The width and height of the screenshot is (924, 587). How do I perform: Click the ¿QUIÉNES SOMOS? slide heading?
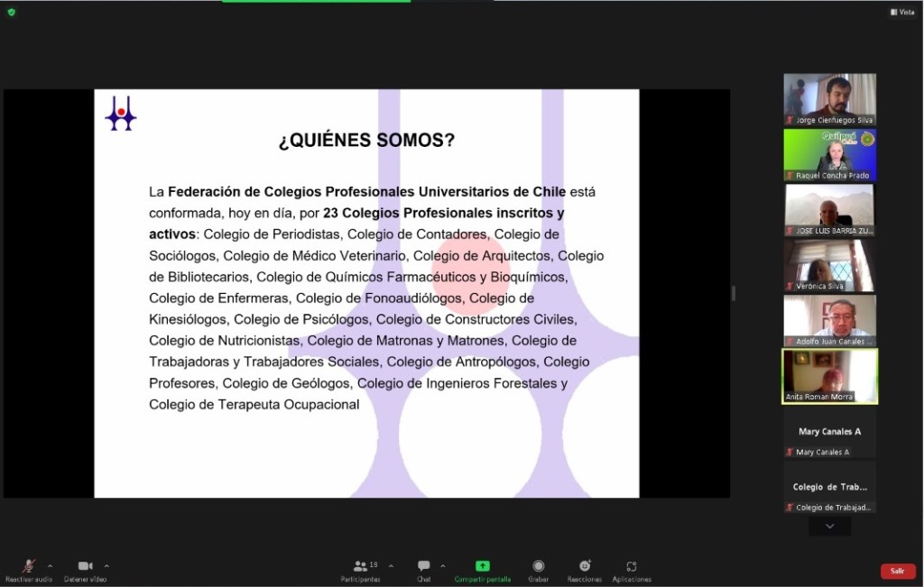tap(366, 140)
